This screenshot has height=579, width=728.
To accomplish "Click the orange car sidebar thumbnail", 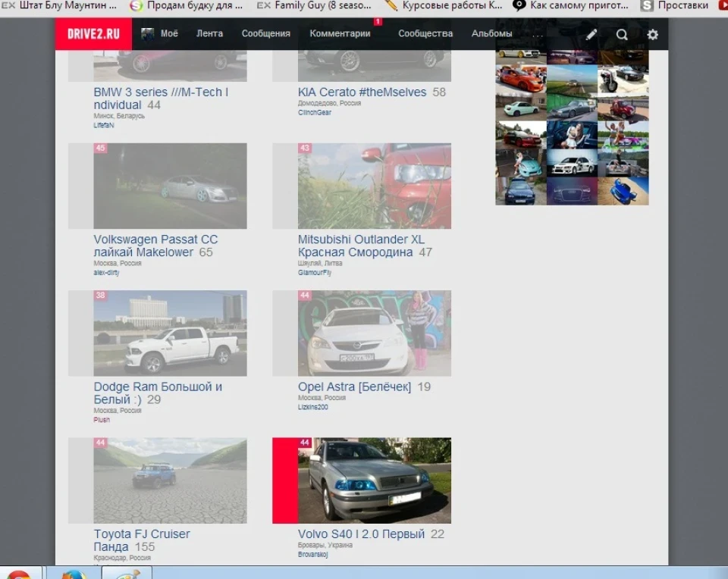I will [521, 79].
